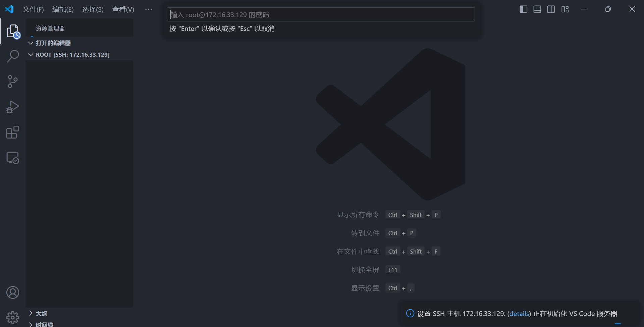The width and height of the screenshot is (644, 327).
Task: Open the 编辑(E) menu
Action: (63, 9)
